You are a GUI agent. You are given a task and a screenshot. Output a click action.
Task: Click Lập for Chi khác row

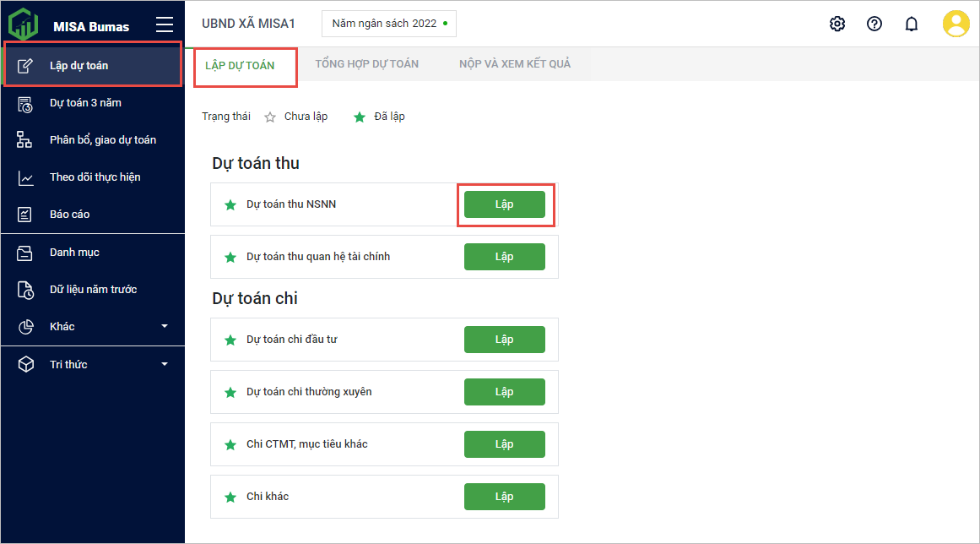point(504,497)
